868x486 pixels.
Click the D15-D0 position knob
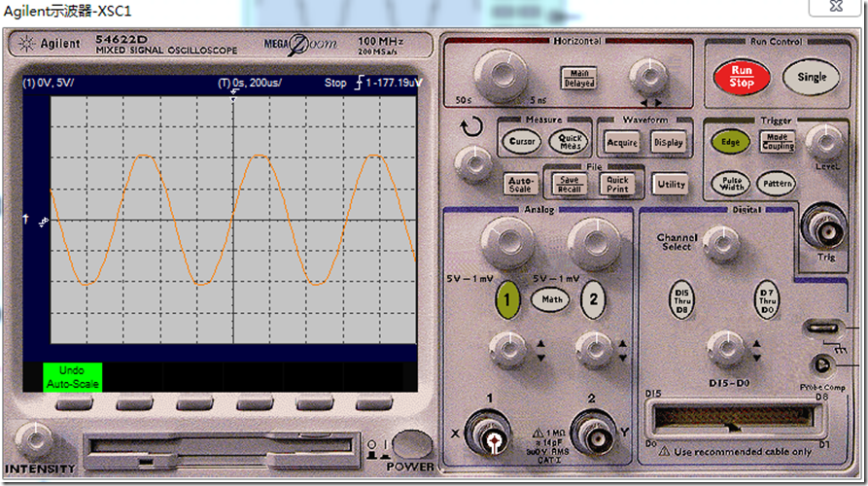(726, 349)
